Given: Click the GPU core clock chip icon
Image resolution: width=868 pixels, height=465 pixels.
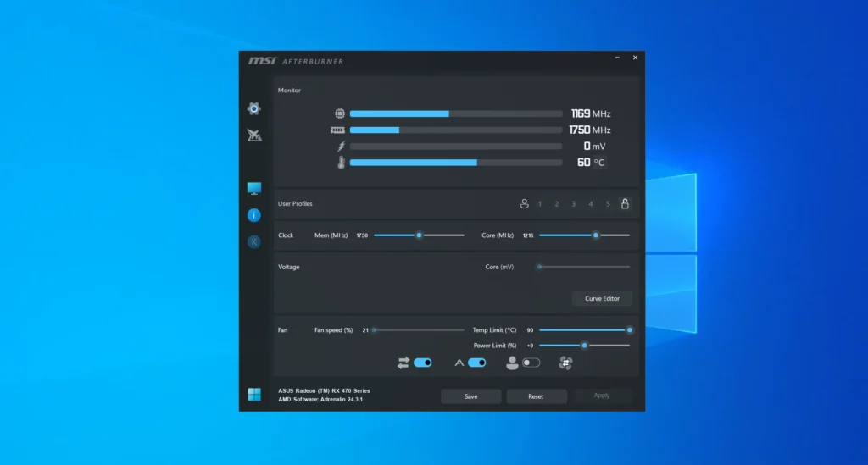Looking at the screenshot, I should [x=340, y=113].
